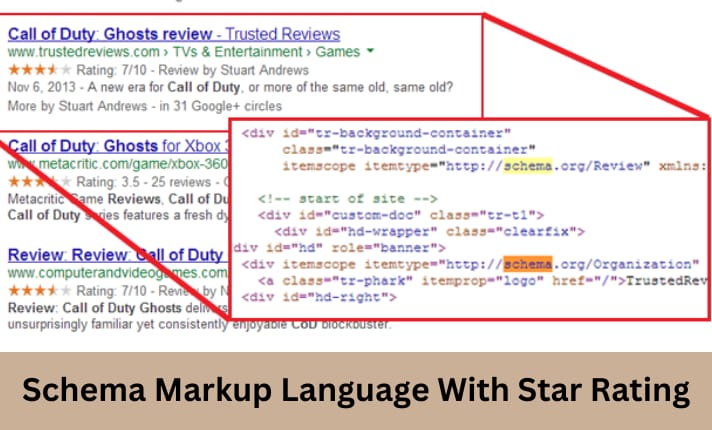Screen dimensions: 712x430
Task: Open the Call of Duty: Ghosts review link
Action: 174,34
